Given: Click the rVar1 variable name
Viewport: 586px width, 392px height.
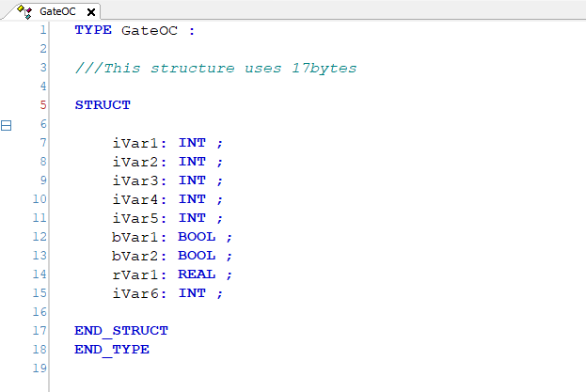Looking at the screenshot, I should pyautogui.click(x=135, y=274).
